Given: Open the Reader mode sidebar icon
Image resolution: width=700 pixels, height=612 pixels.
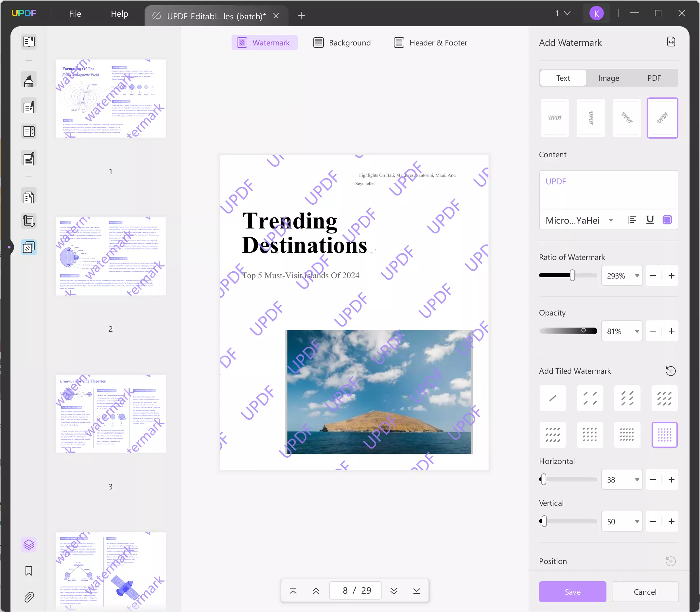Looking at the screenshot, I should 29,42.
